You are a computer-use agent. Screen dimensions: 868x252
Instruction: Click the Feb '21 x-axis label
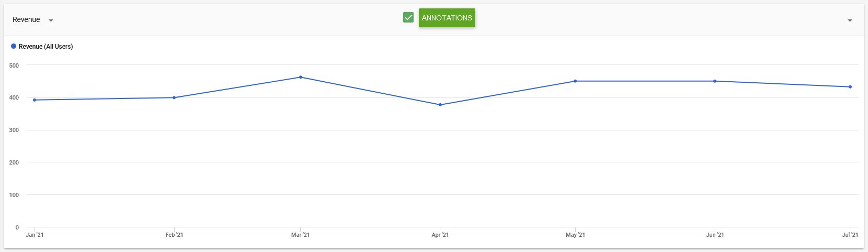(174, 235)
